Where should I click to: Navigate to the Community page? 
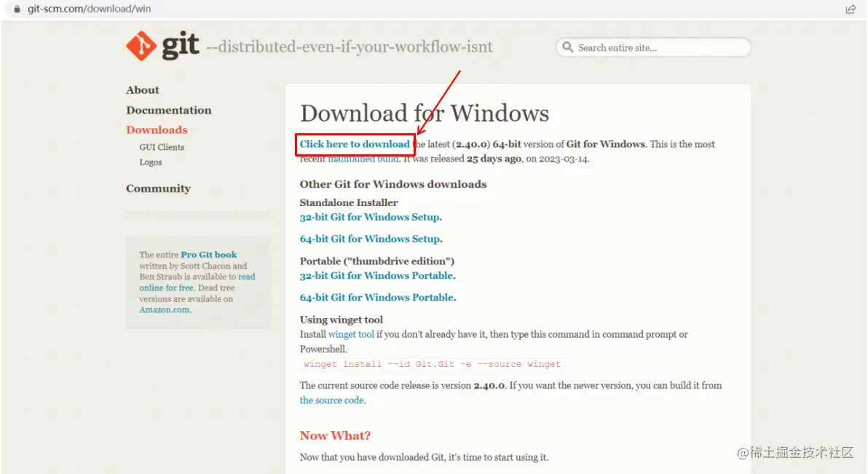[x=158, y=189]
